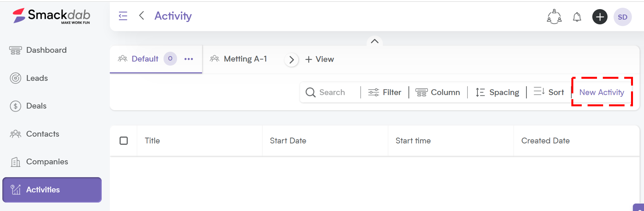
Task: Click the black plus quick-add button
Action: coord(600,17)
